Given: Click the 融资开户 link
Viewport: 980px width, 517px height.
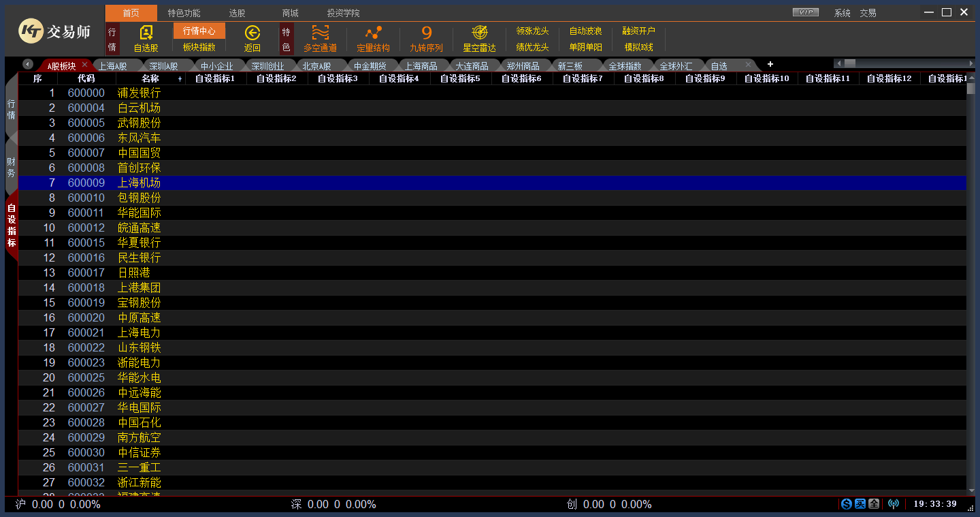Looking at the screenshot, I should coord(638,31).
